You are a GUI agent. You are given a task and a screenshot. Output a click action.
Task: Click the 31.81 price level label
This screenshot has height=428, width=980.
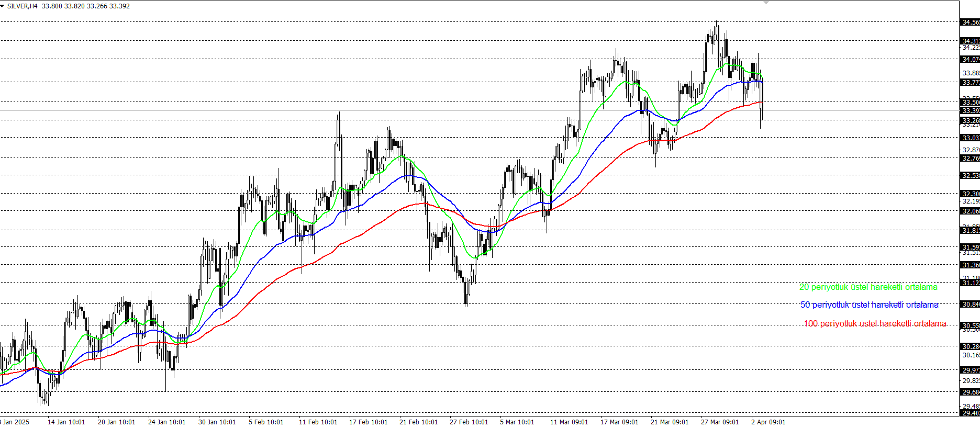click(x=970, y=230)
